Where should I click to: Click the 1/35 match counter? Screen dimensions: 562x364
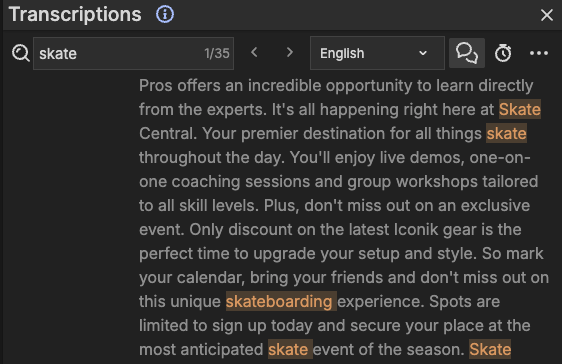[216, 53]
